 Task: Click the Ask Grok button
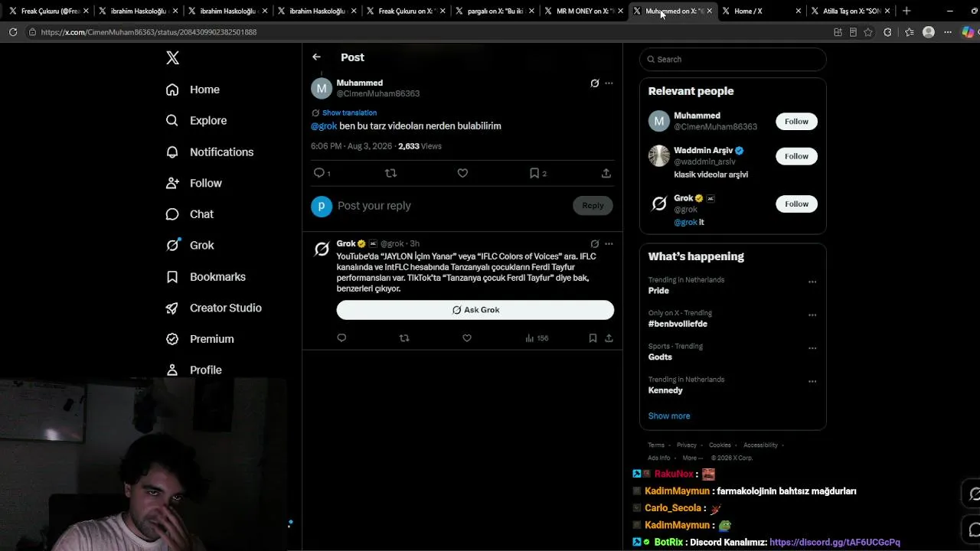tap(475, 310)
